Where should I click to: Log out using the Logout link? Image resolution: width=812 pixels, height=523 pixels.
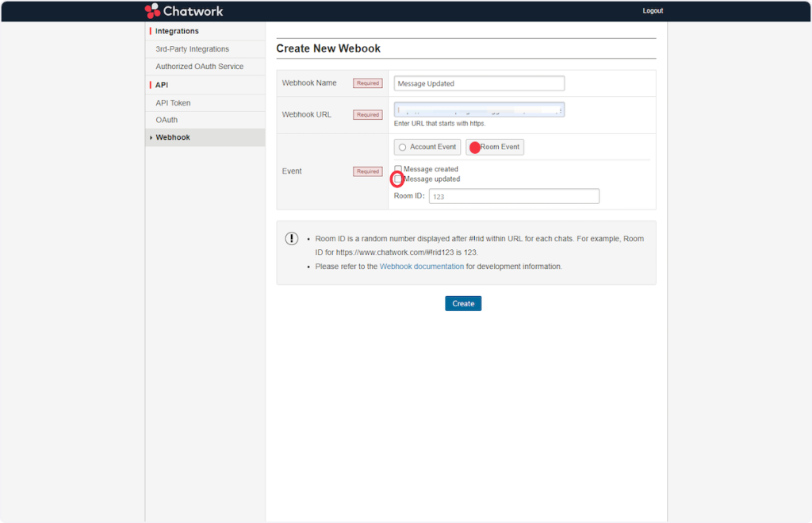[653, 11]
